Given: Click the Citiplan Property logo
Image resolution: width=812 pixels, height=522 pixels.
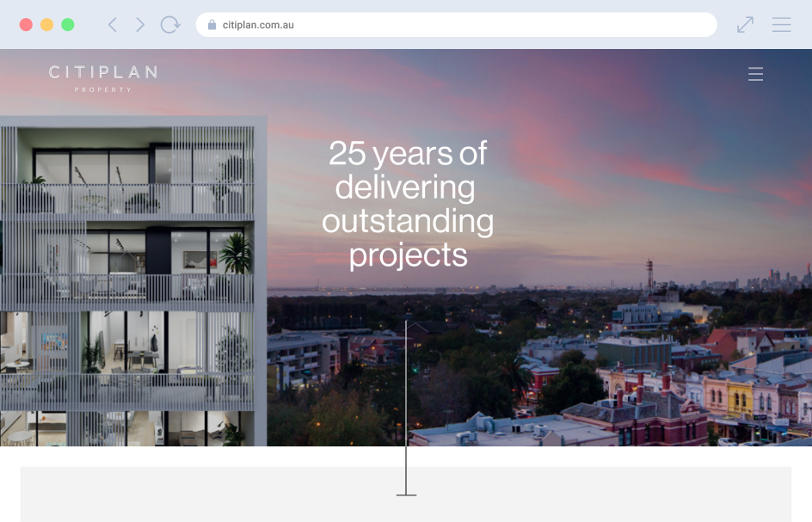Looking at the screenshot, I should click(103, 79).
